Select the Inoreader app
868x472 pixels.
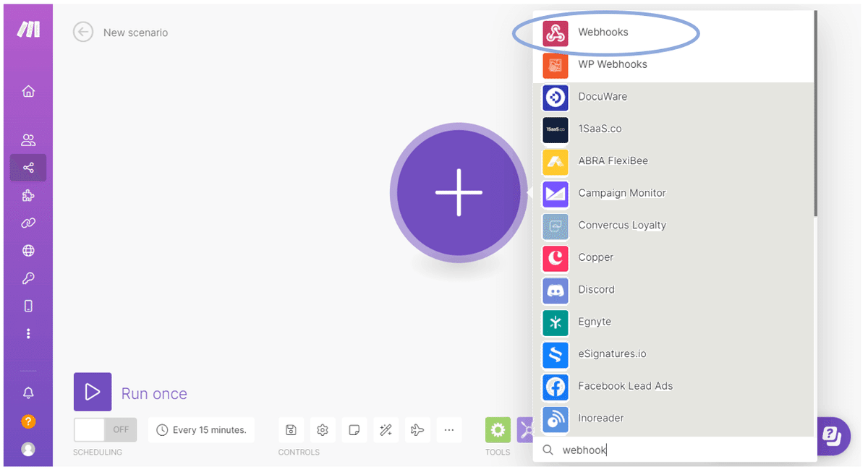pos(673,418)
